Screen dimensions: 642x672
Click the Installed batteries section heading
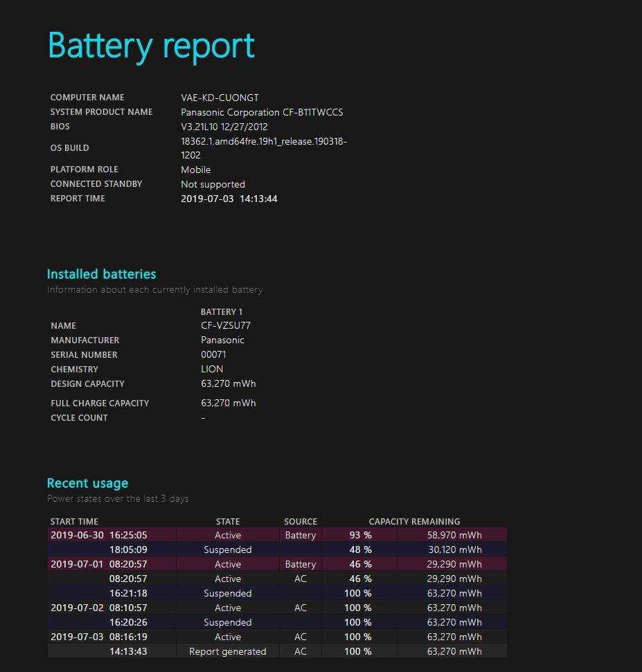click(x=101, y=274)
